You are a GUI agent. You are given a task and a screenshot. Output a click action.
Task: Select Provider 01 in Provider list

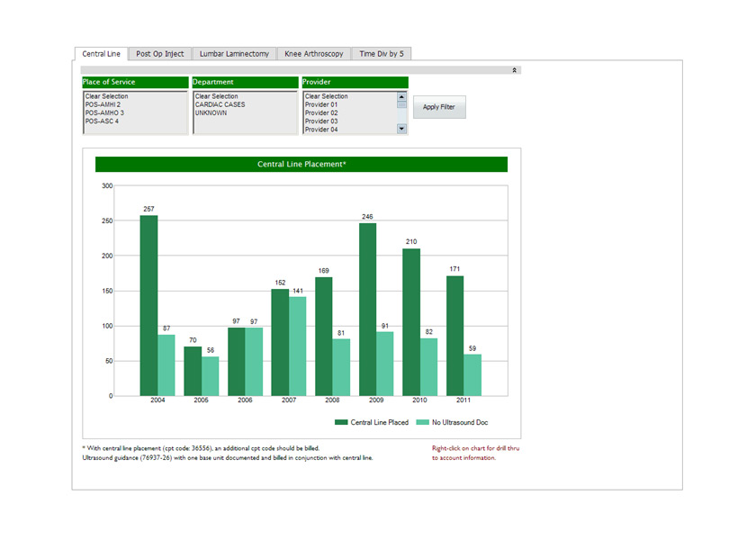(321, 104)
